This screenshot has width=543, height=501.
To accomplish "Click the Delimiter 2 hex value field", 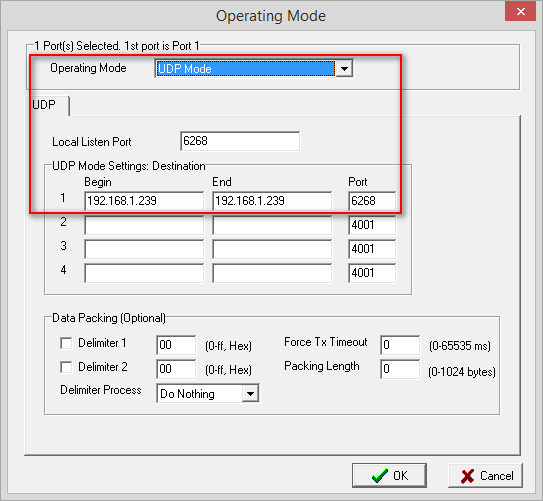I will [176, 369].
